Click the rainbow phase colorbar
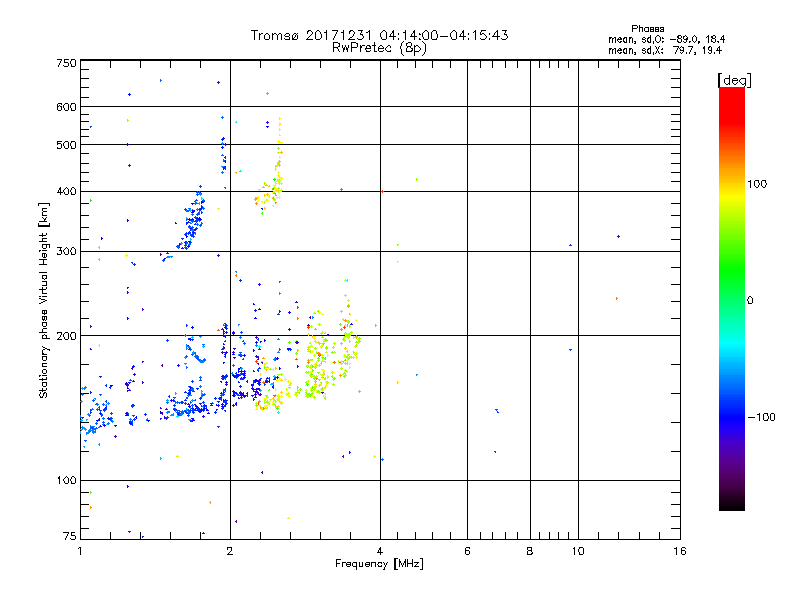The width and height of the screenshot is (800, 600). (732, 298)
